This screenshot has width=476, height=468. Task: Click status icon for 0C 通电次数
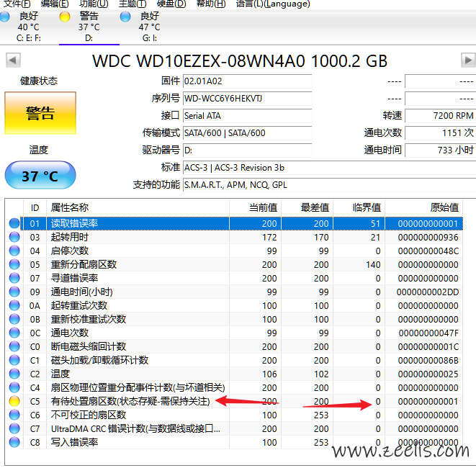(14, 333)
